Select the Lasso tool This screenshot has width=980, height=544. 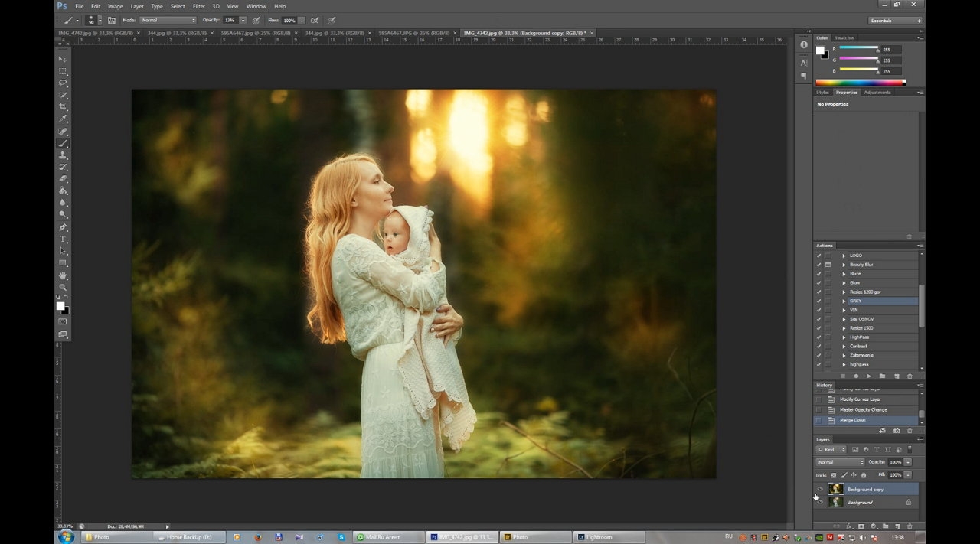[63, 83]
